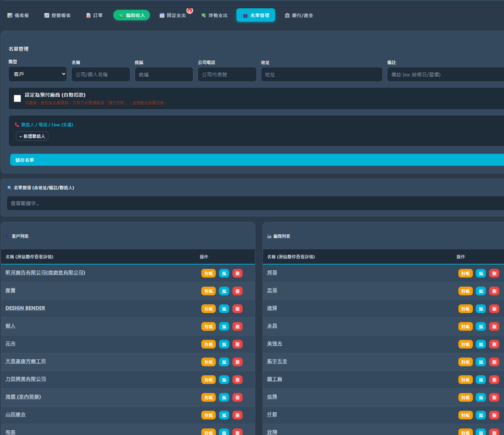Enable 設定為預付廠商 checkbox
The height and width of the screenshot is (435, 504).
17,98
